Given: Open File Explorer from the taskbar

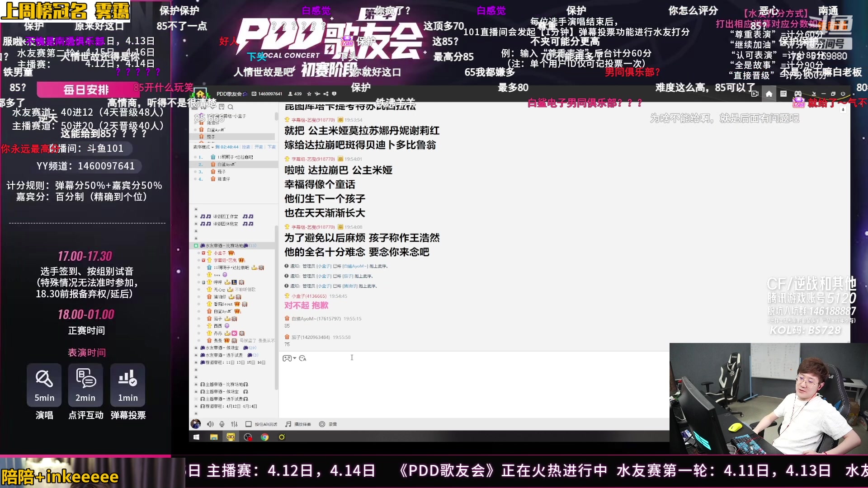Looking at the screenshot, I should [x=214, y=437].
